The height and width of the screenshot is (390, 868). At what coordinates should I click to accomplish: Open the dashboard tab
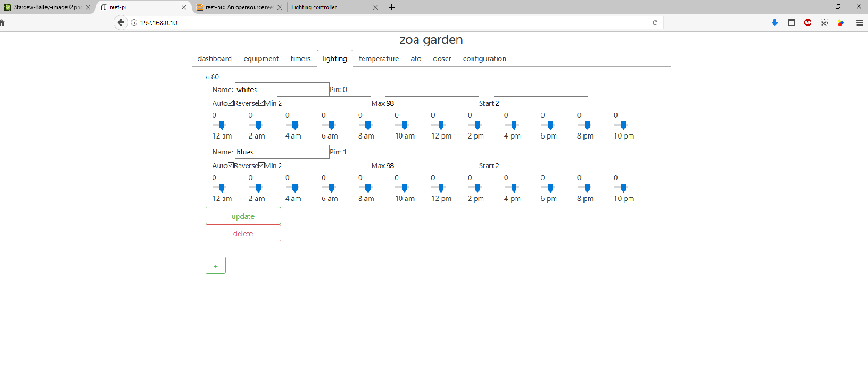(x=214, y=58)
